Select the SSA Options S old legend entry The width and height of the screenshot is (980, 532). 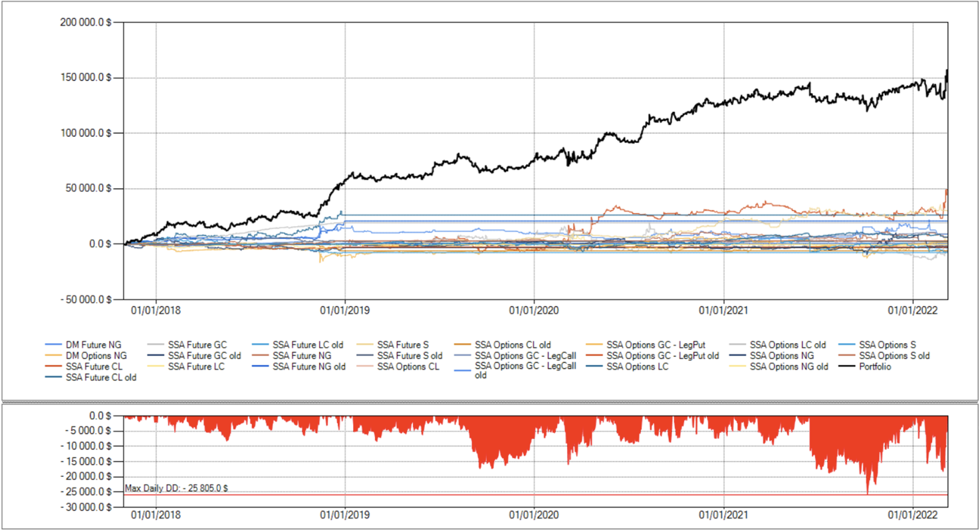[x=894, y=356]
